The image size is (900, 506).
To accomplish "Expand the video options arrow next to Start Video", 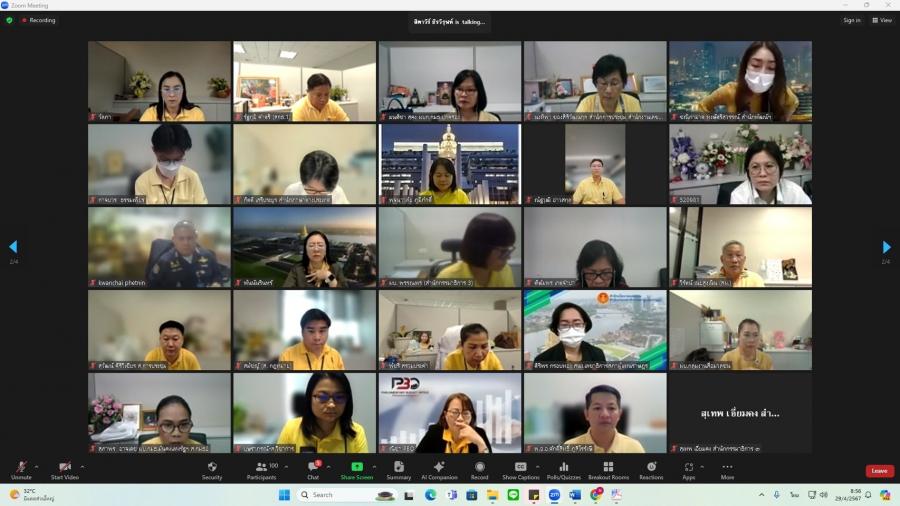I will pyautogui.click(x=82, y=466).
